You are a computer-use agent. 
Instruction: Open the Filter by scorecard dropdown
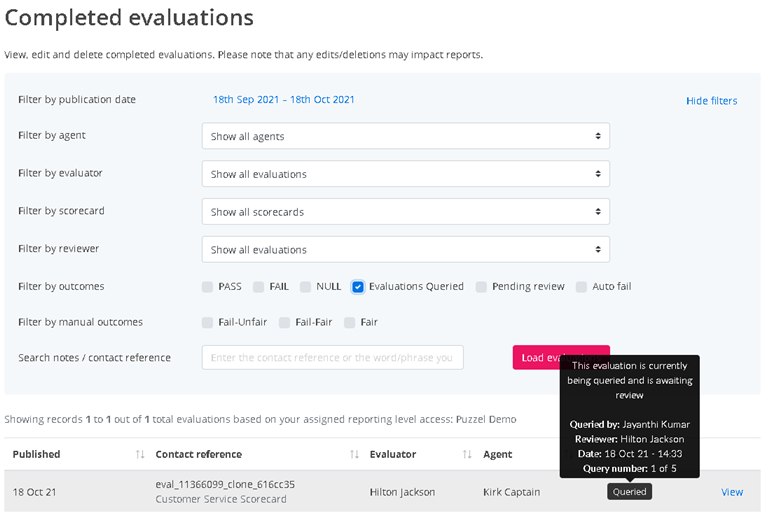pyautogui.click(x=405, y=212)
